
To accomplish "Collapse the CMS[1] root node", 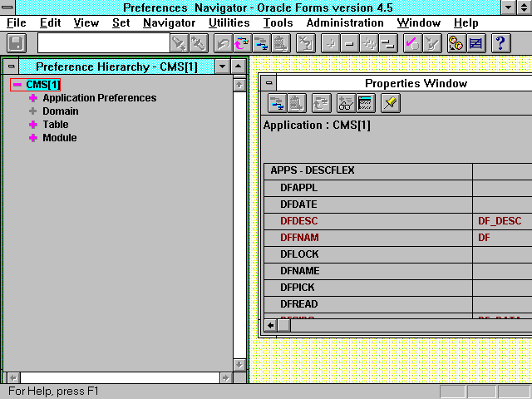I will click(17, 85).
